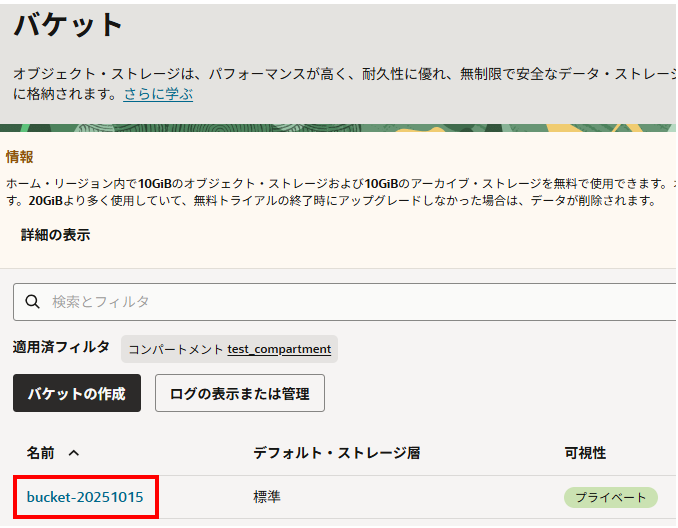Click the test_compartment filter value

[279, 349]
